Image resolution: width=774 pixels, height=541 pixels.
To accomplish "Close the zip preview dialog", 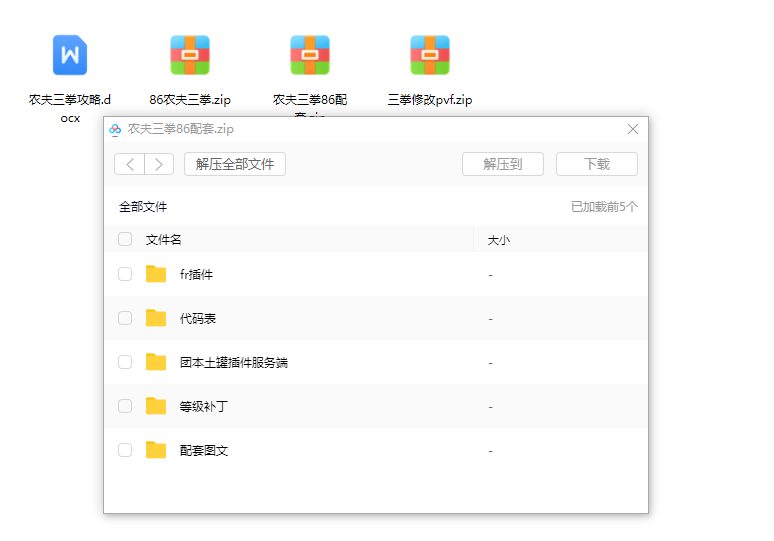I will (632, 129).
